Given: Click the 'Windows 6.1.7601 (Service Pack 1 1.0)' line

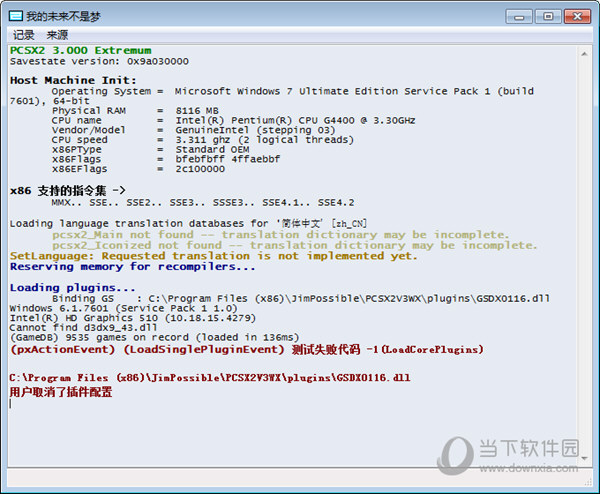Looking at the screenshot, I should pyautogui.click(x=124, y=308).
